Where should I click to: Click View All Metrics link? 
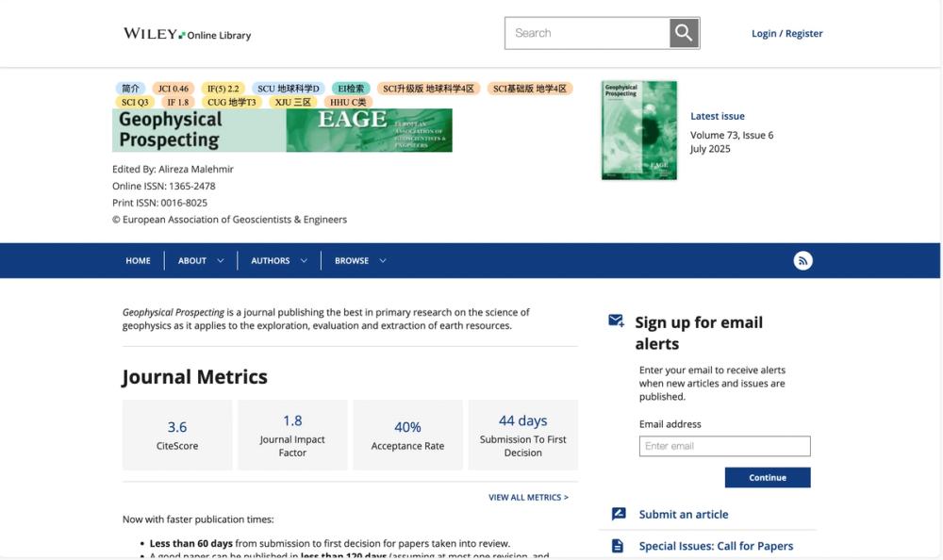(x=528, y=498)
